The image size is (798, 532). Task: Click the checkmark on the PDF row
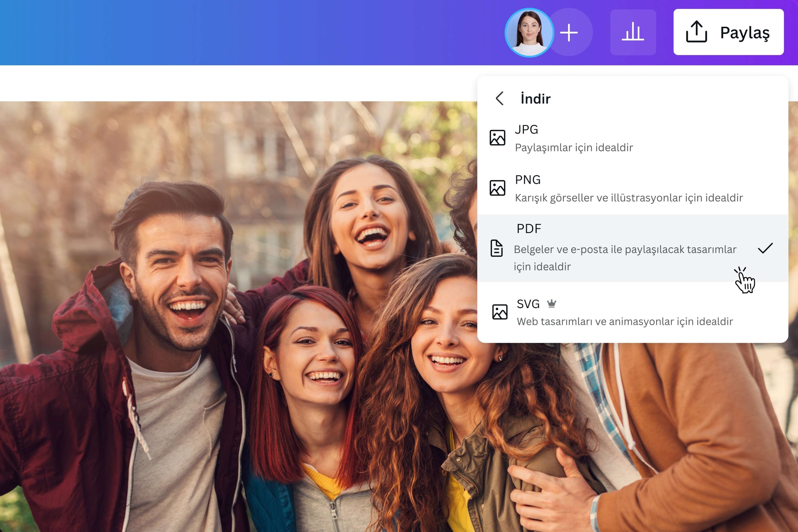click(765, 248)
